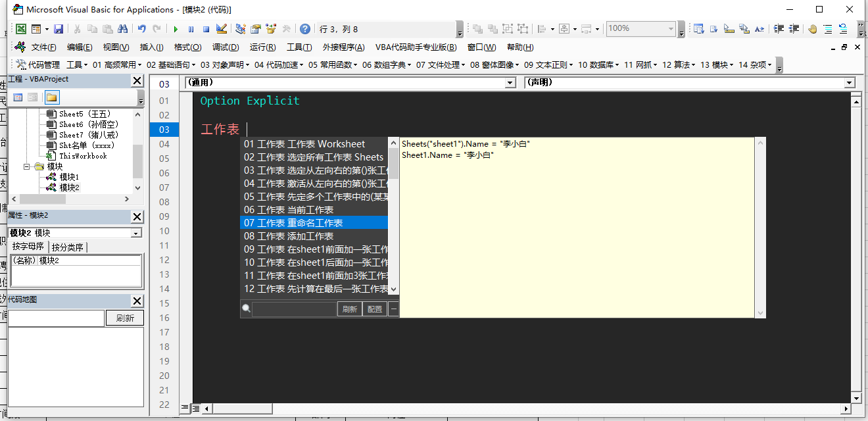Viewport: 868px width, 421px height.
Task: Switch to 按分类序 properties tab
Action: point(68,247)
